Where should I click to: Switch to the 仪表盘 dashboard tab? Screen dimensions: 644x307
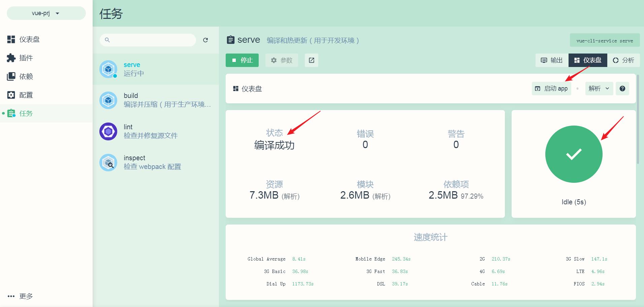[588, 60]
